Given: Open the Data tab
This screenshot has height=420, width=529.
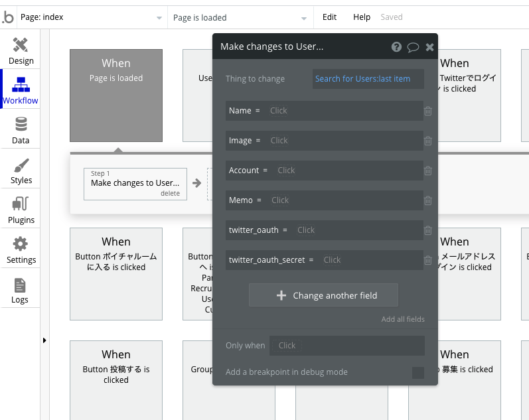Looking at the screenshot, I should (x=21, y=130).
